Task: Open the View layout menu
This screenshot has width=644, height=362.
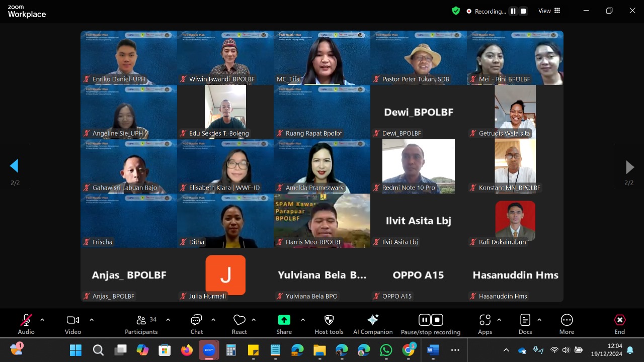Action: point(549,11)
